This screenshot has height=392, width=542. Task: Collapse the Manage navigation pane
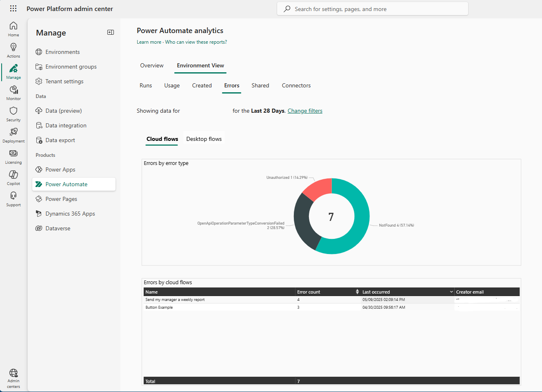pos(110,32)
